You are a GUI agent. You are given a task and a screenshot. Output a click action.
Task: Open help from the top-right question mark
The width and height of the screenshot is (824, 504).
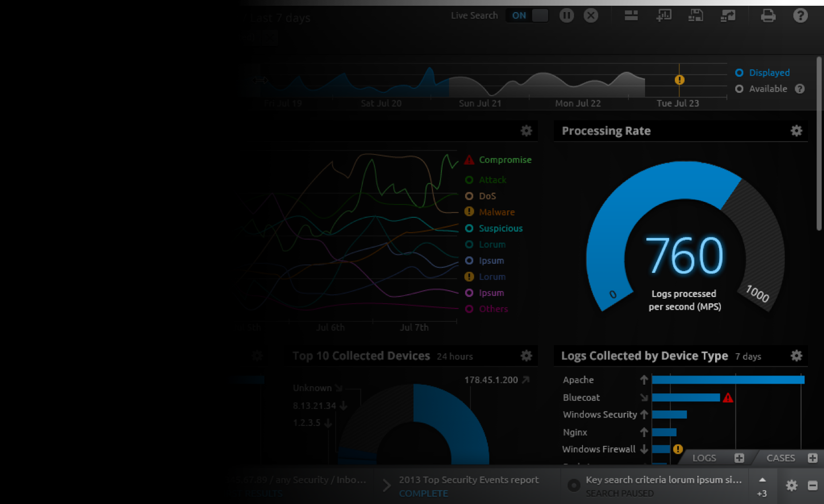(x=800, y=15)
